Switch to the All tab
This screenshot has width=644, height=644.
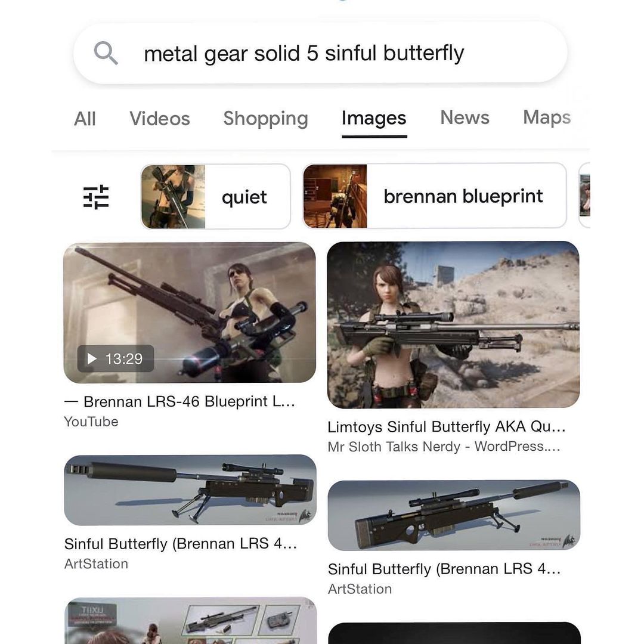pos(85,119)
